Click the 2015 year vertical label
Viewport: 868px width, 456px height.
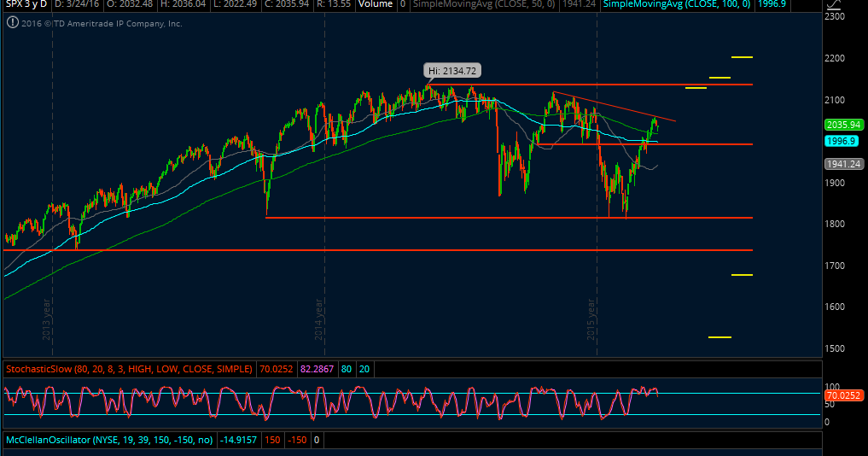tap(591, 319)
